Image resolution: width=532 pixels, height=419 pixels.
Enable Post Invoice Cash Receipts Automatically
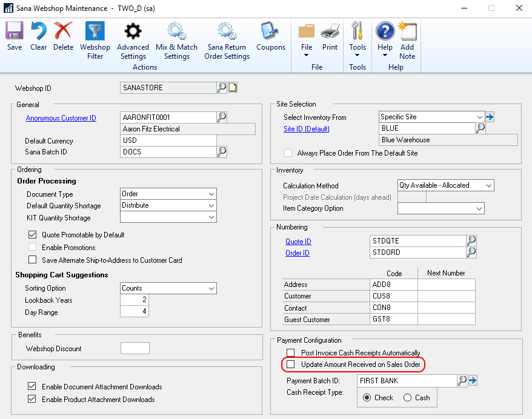291,352
